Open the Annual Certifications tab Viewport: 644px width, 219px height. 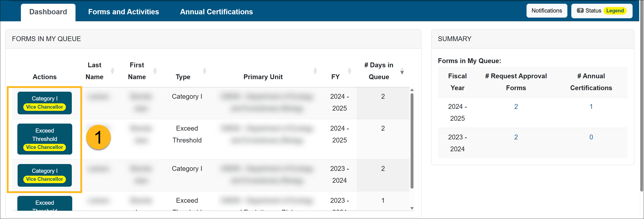click(x=216, y=11)
